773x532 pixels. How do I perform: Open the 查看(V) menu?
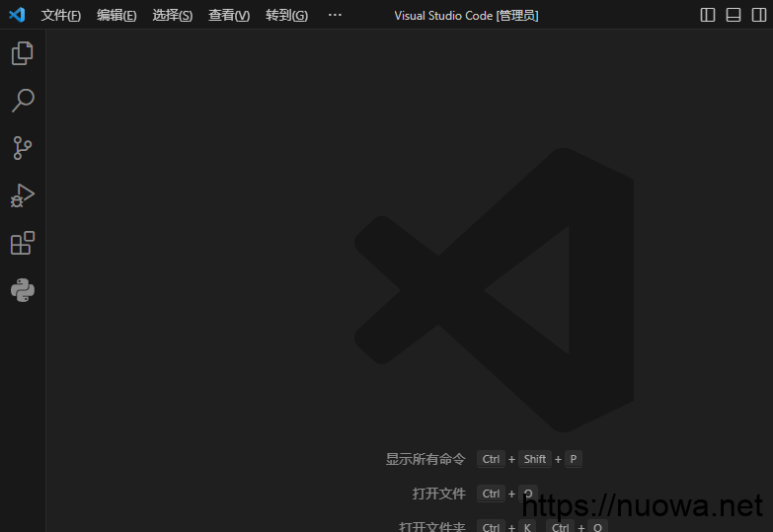[229, 16]
